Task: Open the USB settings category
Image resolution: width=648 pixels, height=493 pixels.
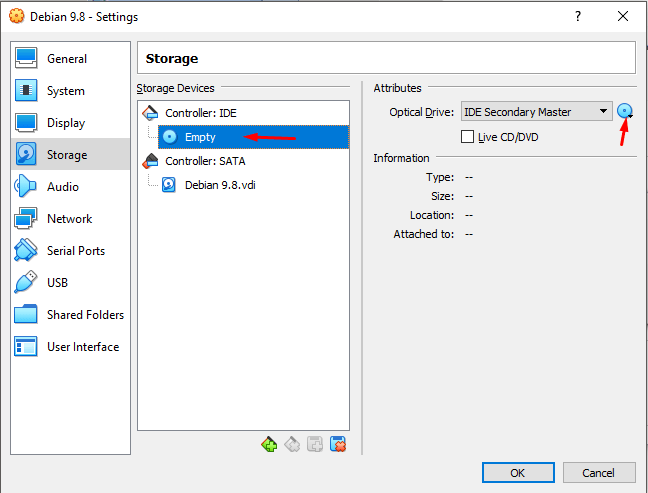Action: [57, 283]
